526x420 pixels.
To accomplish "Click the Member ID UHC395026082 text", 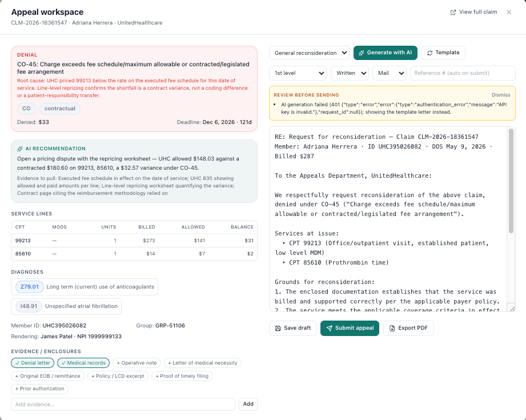I will [49, 326].
